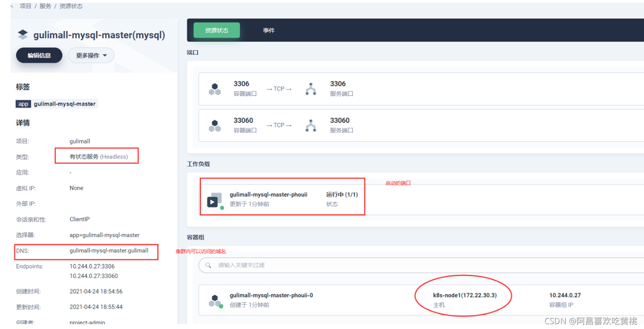Focus the pod keyword filter input
Screen dimensions: 644x329
[421, 265]
